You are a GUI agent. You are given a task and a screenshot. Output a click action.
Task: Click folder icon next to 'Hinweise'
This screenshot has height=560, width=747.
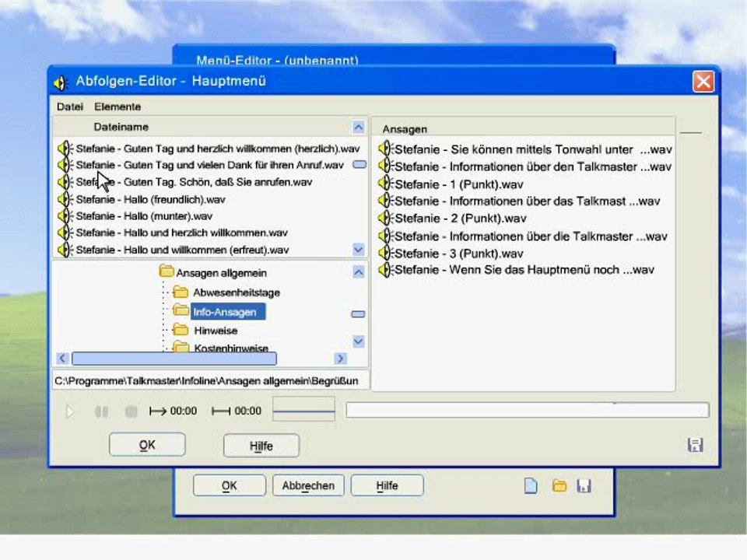(x=181, y=330)
